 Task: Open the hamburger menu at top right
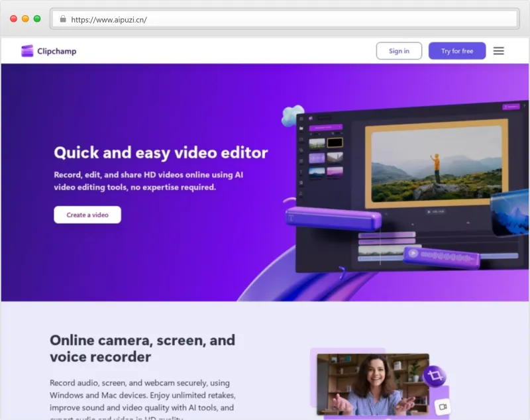click(498, 50)
